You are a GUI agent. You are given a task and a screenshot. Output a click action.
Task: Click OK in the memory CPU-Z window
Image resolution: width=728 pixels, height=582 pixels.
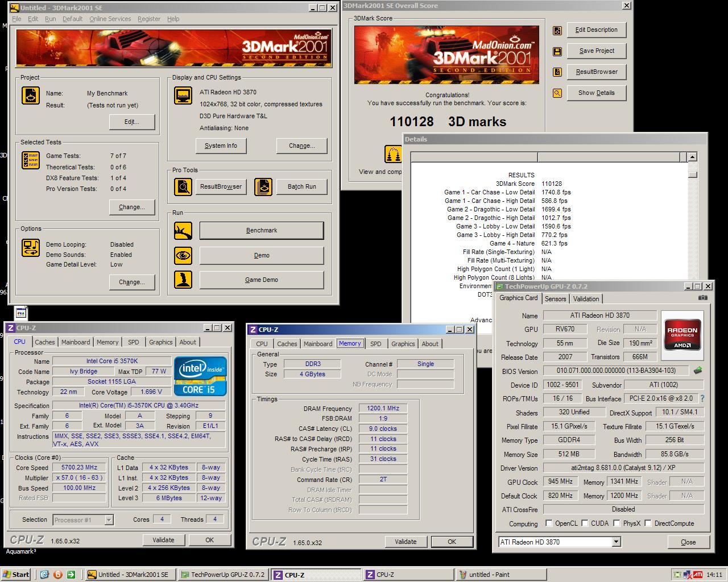coord(452,542)
